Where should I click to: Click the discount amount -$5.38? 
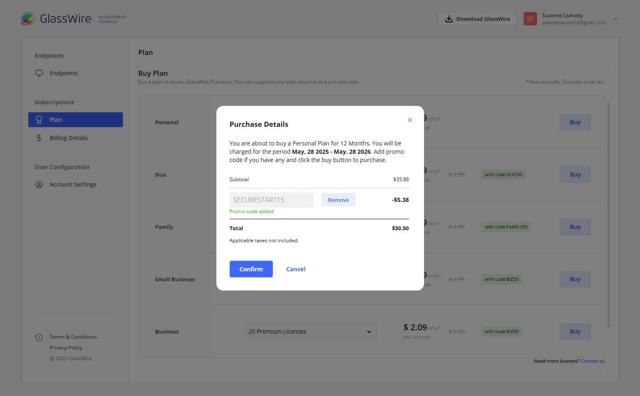(x=400, y=200)
